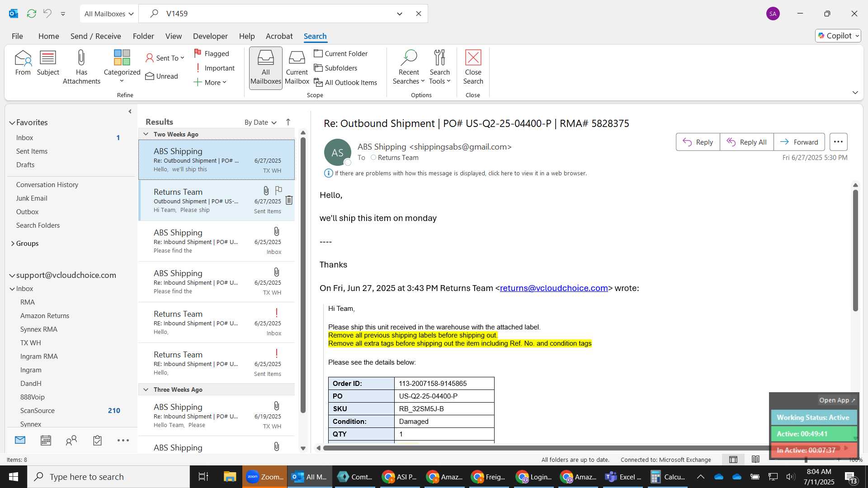Viewport: 868px width, 488px height.
Task: Open Windows Start menu
Action: pyautogui.click(x=14, y=477)
